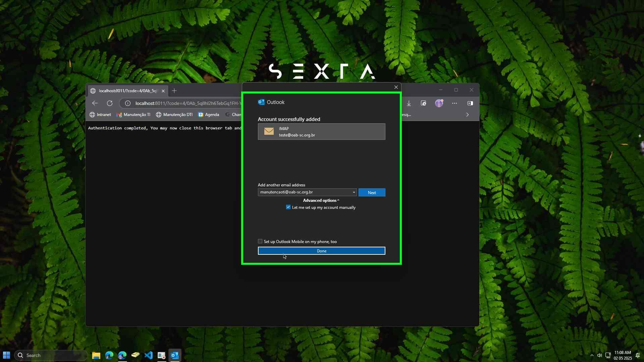644x362 pixels.
Task: Minimize the Edge browser window
Action: pyautogui.click(x=441, y=90)
